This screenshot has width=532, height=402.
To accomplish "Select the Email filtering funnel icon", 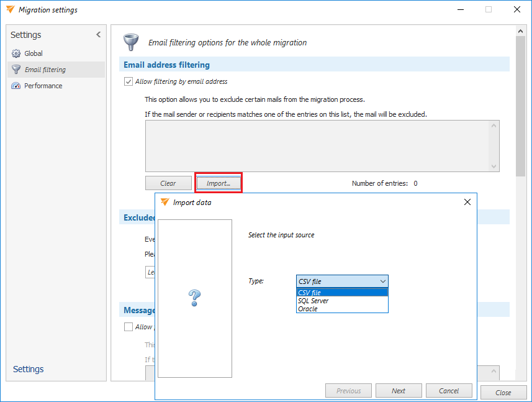I will click(x=16, y=70).
